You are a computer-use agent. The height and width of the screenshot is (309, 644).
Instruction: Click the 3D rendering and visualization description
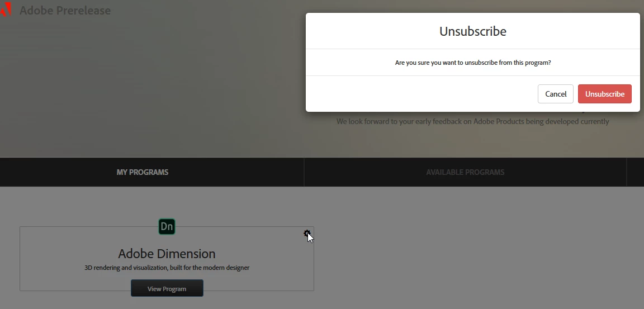tap(167, 268)
